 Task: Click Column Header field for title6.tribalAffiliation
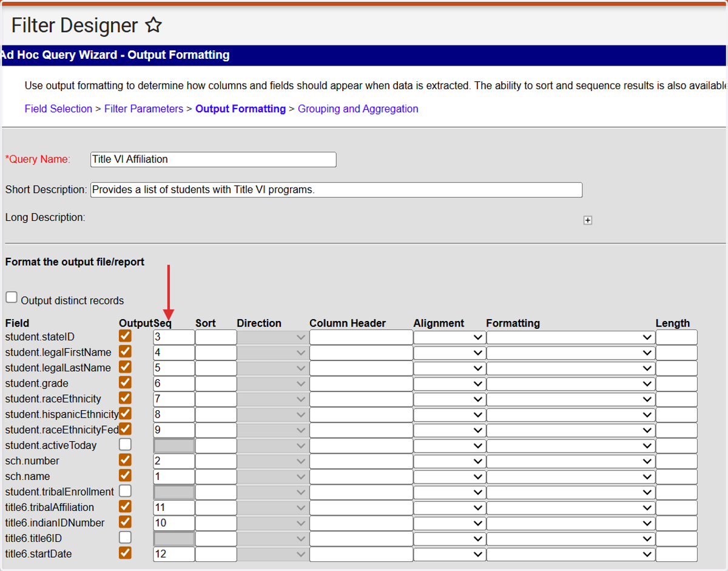click(x=361, y=507)
